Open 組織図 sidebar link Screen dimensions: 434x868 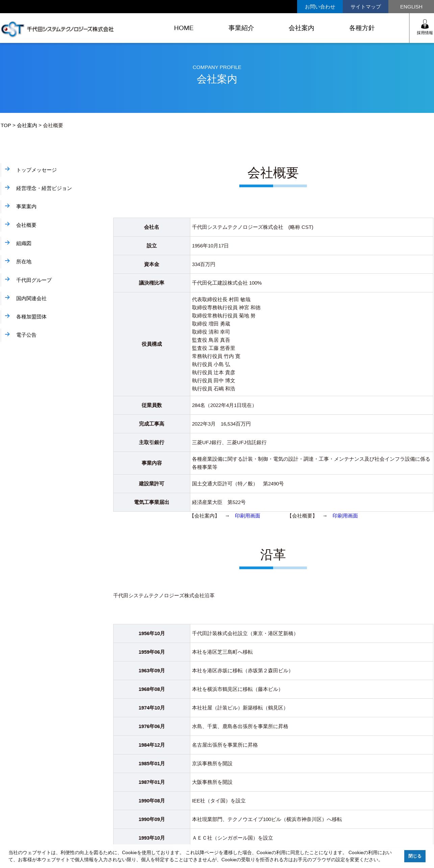[x=24, y=243]
